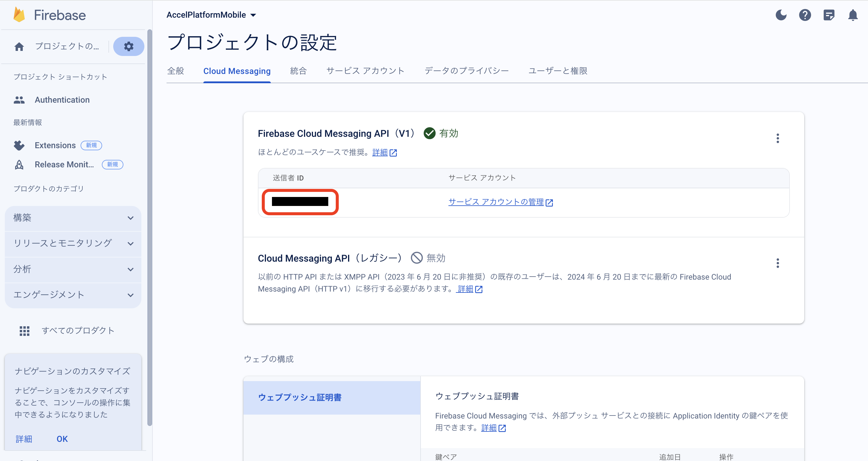Screen dimensions: 868x461
Task: Switch to the 全般 tab
Action: pos(176,71)
